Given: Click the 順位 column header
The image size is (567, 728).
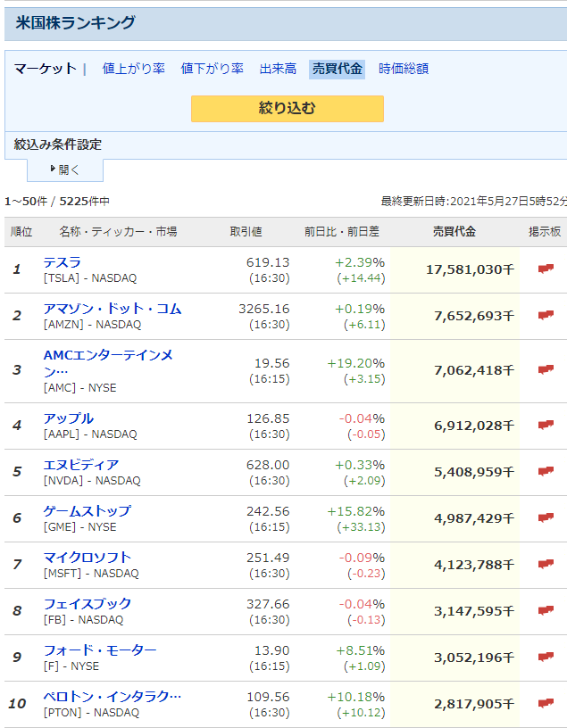Looking at the screenshot, I should tap(21, 232).
